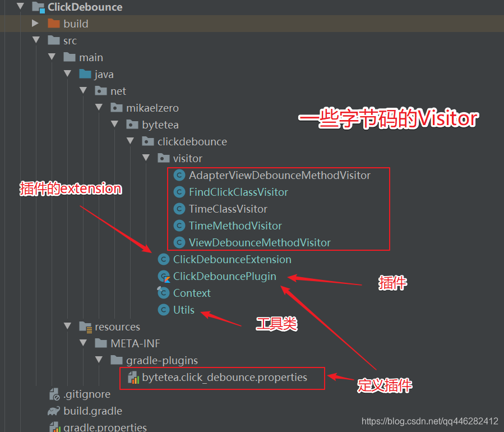Click class icon of ClickDebounceExtension
Image resolution: width=504 pixels, height=432 pixels.
pos(164,259)
